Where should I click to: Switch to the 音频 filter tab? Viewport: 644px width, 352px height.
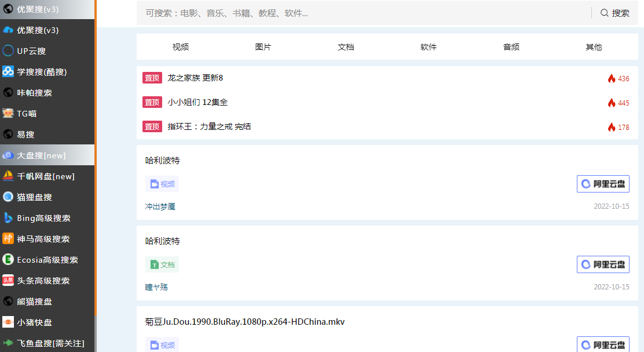pyautogui.click(x=511, y=47)
